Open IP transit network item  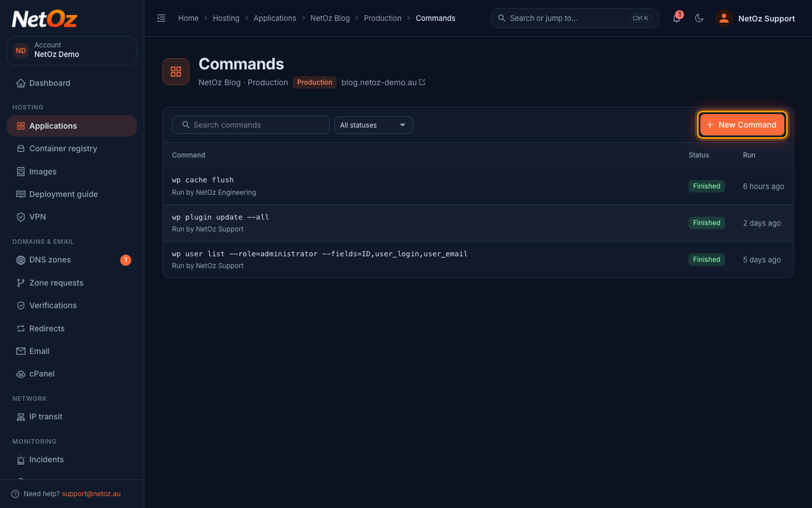coord(72,417)
